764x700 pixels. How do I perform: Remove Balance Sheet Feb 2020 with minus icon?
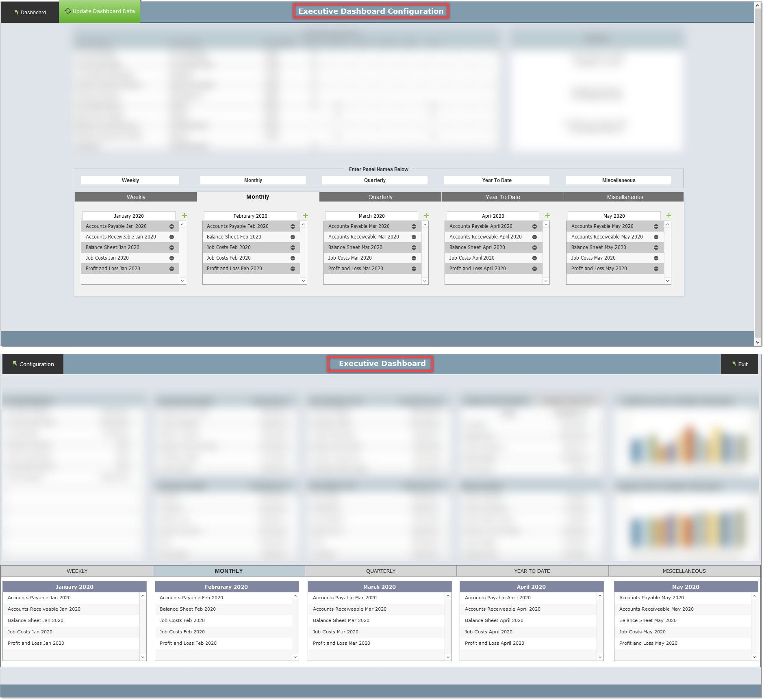293,237
